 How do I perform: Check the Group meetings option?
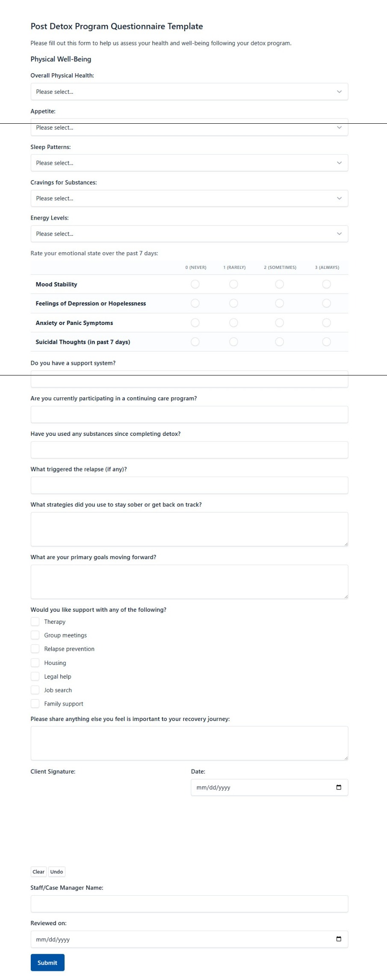(x=35, y=635)
